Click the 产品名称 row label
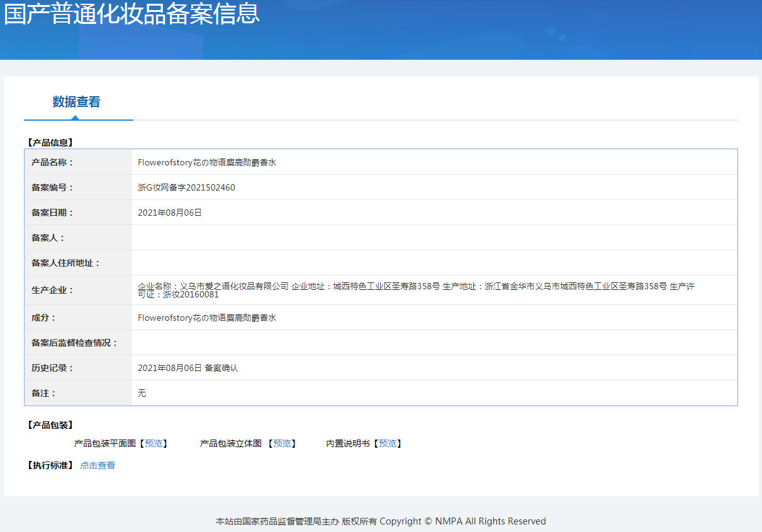The width and height of the screenshot is (762, 532). click(x=53, y=162)
